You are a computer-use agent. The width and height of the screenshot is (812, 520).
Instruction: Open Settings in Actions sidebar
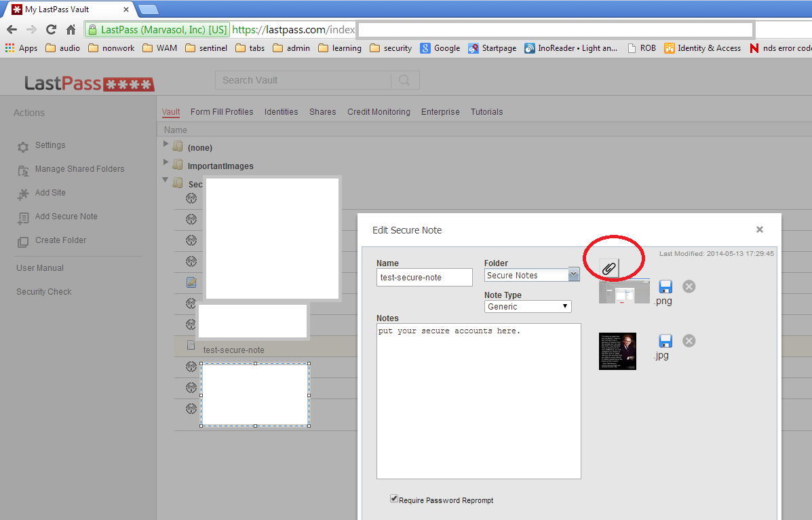point(50,145)
